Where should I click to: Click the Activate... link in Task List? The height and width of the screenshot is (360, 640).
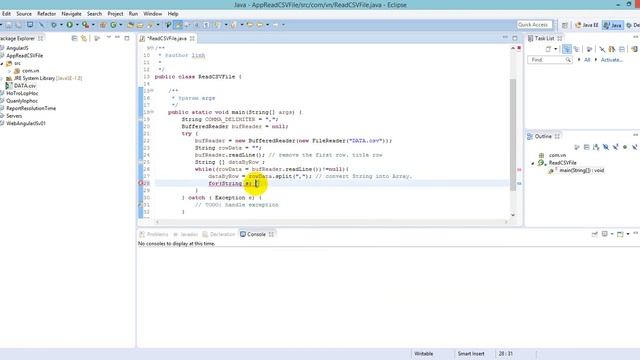click(611, 60)
